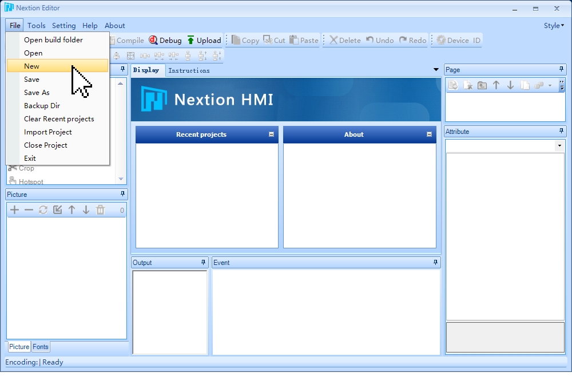Collapse the Recent projects box
Image resolution: width=572 pixels, height=392 pixels.
pos(271,134)
